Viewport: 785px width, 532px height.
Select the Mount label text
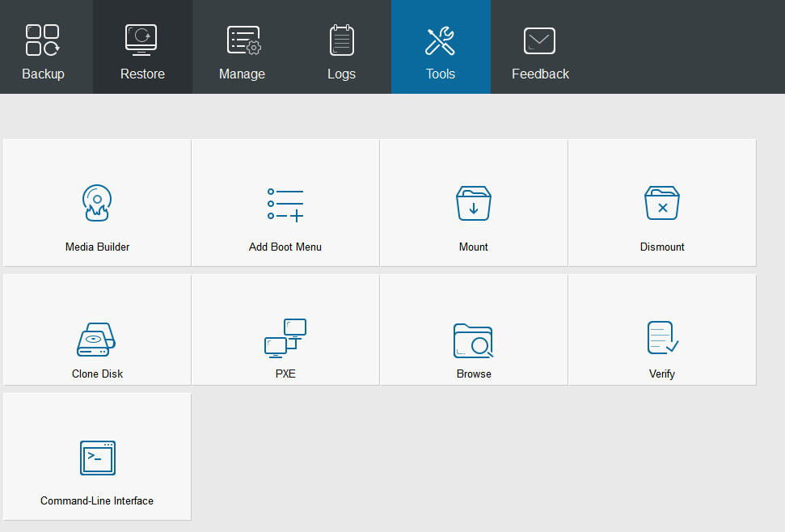click(x=474, y=247)
